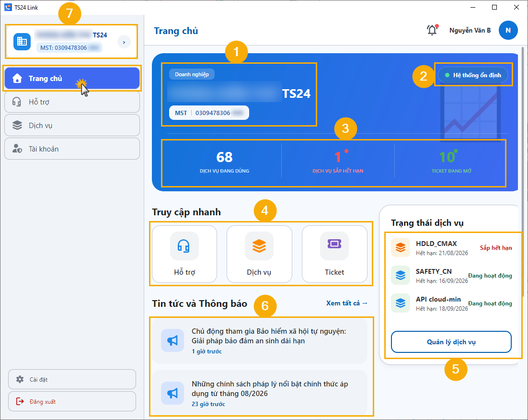Screen dimensions: 528x420
Task: Open Hỗ trợ in sidebar menu
Action: click(x=72, y=102)
